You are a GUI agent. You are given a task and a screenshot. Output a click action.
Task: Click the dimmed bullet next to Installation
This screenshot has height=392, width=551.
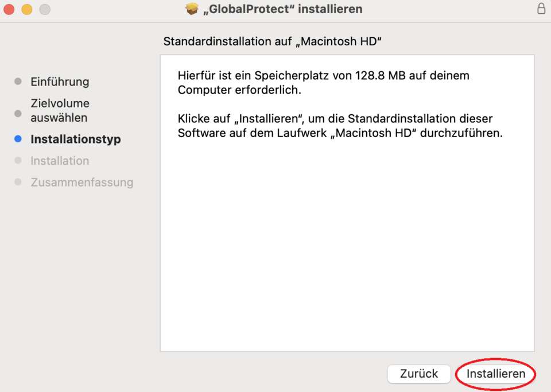pyautogui.click(x=18, y=161)
